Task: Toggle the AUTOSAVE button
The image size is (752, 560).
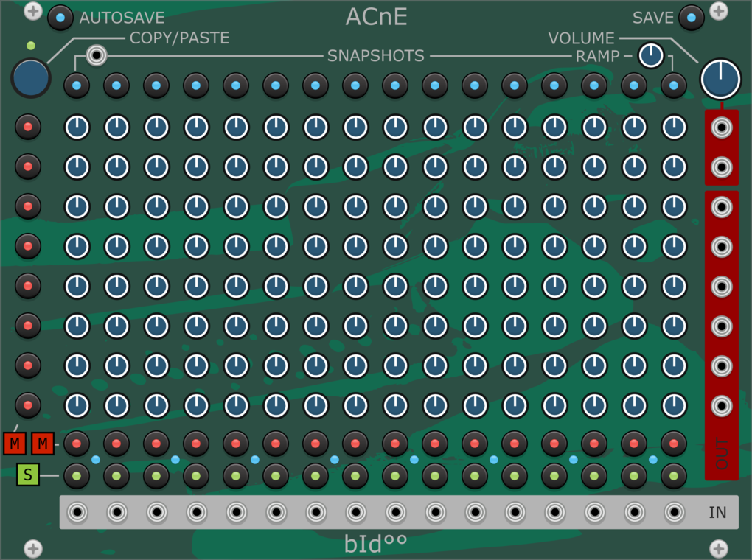Action: pyautogui.click(x=60, y=18)
